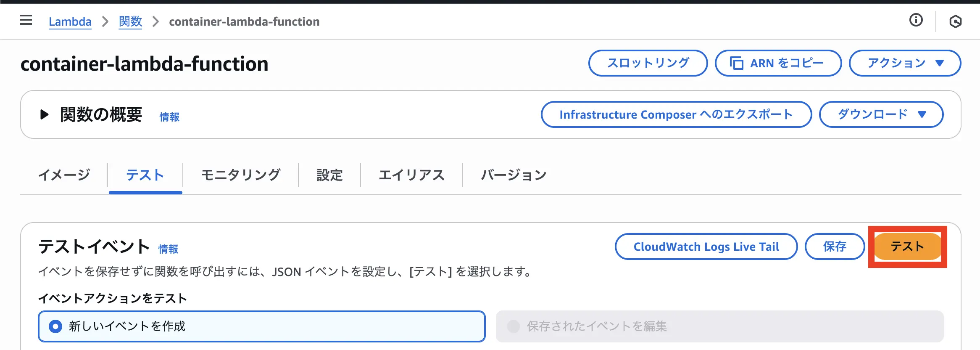980x350 pixels.
Task: Select the 新しいイベントを作成 radio option
Action: tap(262, 326)
